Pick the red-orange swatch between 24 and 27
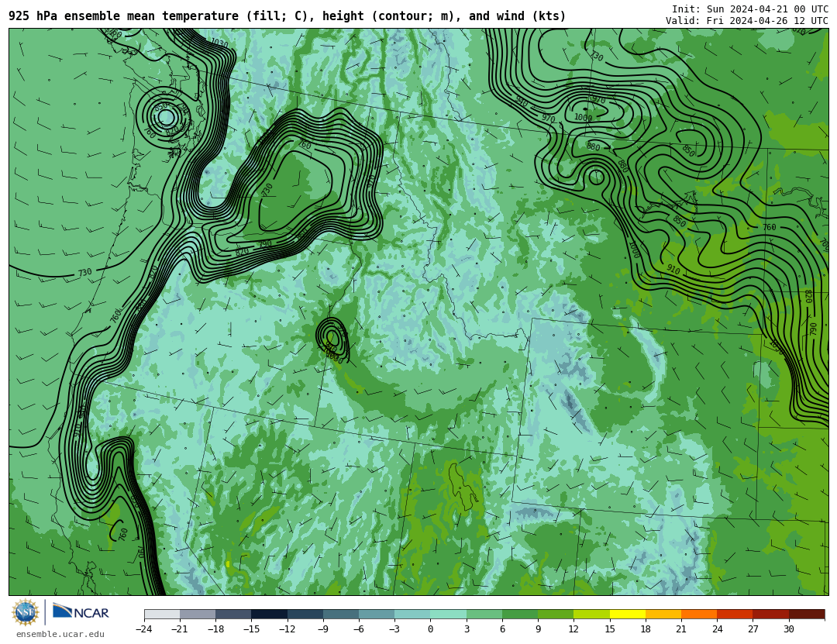Screen dimensions: 837x644 click(735, 614)
